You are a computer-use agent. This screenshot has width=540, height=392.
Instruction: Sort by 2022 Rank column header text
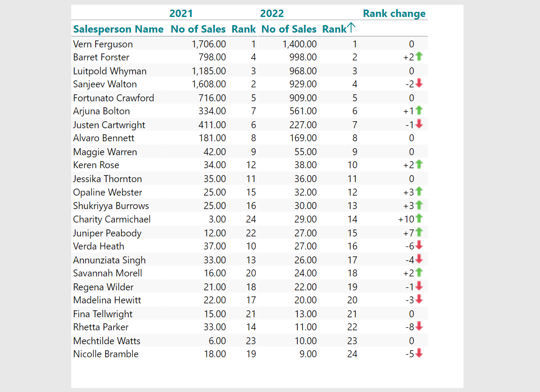point(334,29)
